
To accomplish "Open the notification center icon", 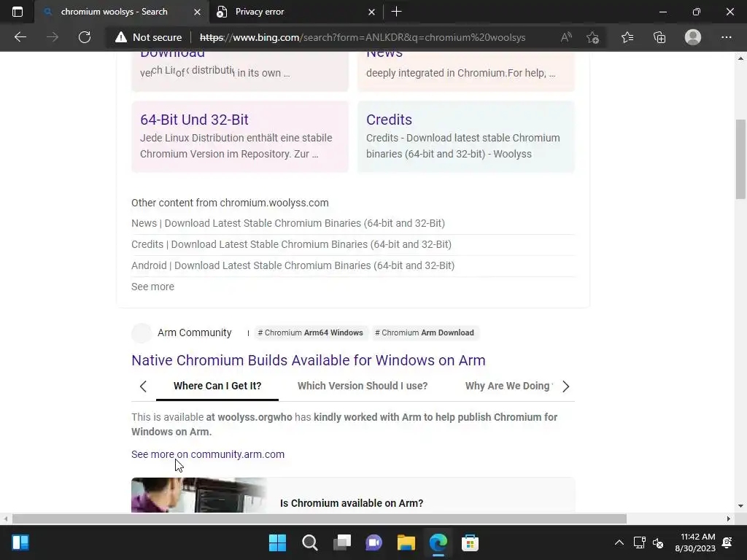I will (x=727, y=542).
